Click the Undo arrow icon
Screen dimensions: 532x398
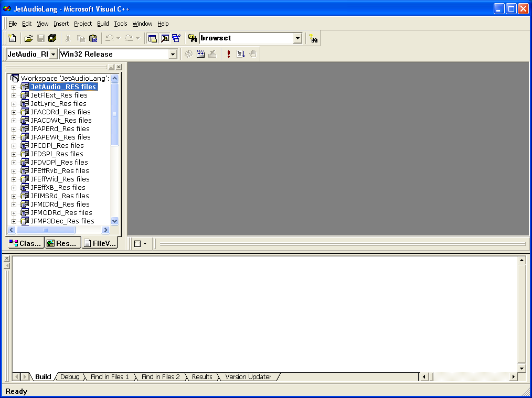point(109,38)
